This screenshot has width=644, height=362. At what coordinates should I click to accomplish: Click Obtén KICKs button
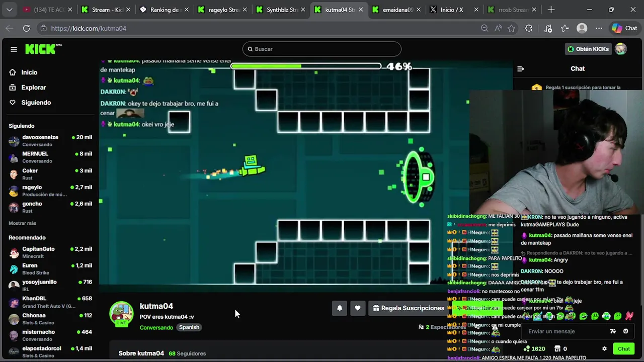[588, 49]
